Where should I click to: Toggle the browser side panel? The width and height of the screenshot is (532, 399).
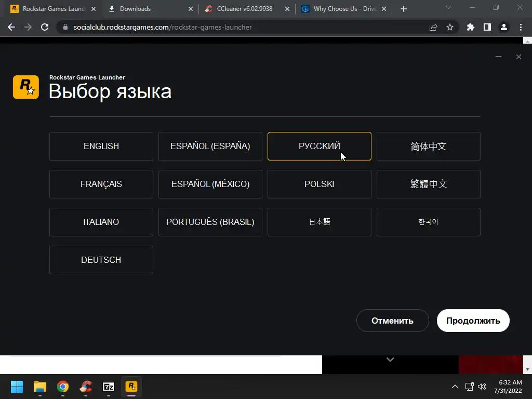(x=487, y=27)
